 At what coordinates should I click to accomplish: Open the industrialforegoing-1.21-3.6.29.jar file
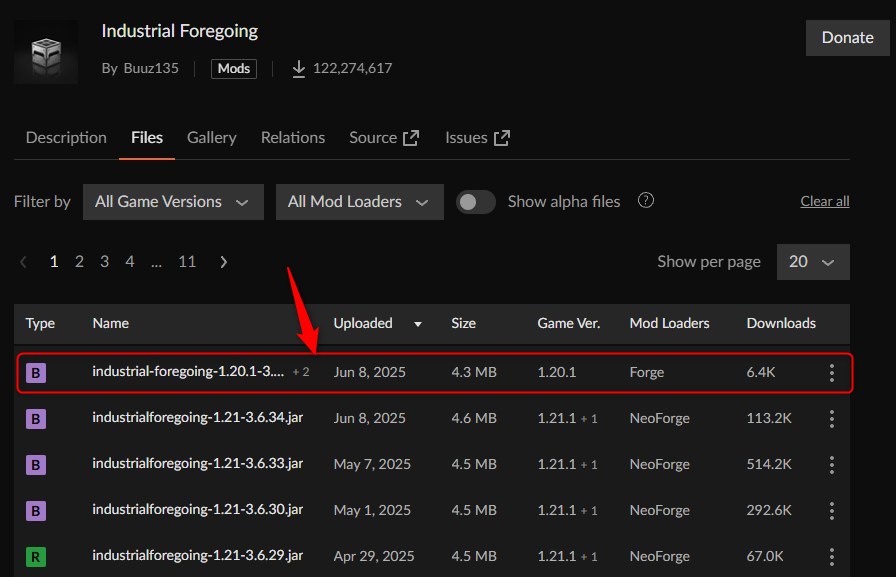tap(198, 555)
